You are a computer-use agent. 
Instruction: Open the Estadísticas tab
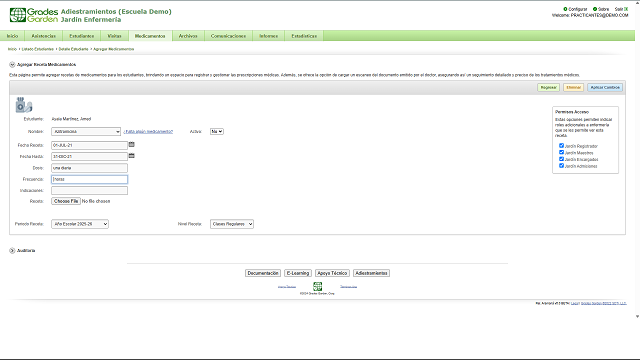[x=304, y=36]
